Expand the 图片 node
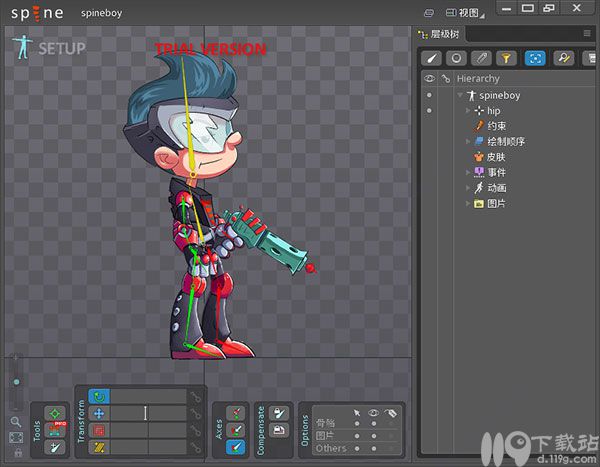600x467 pixels. pyautogui.click(x=468, y=203)
